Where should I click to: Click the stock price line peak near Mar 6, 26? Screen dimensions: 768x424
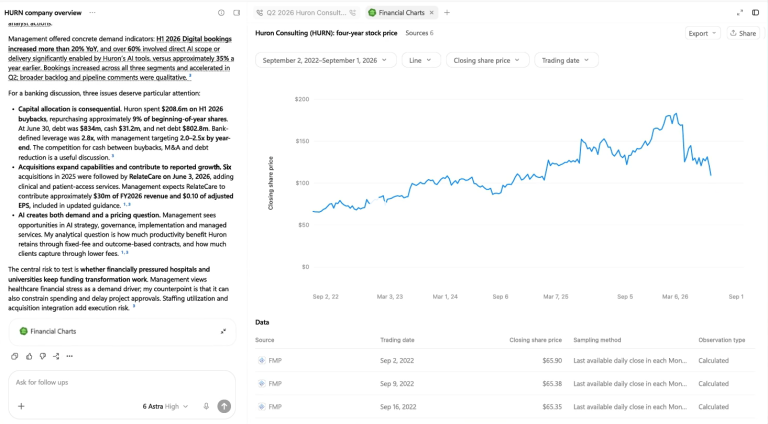(x=676, y=114)
